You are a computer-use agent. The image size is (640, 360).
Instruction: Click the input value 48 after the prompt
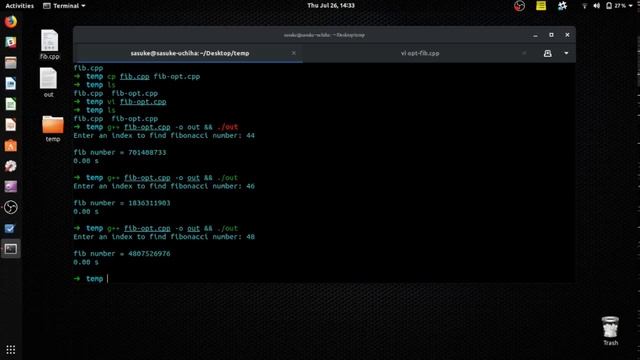(x=250, y=237)
